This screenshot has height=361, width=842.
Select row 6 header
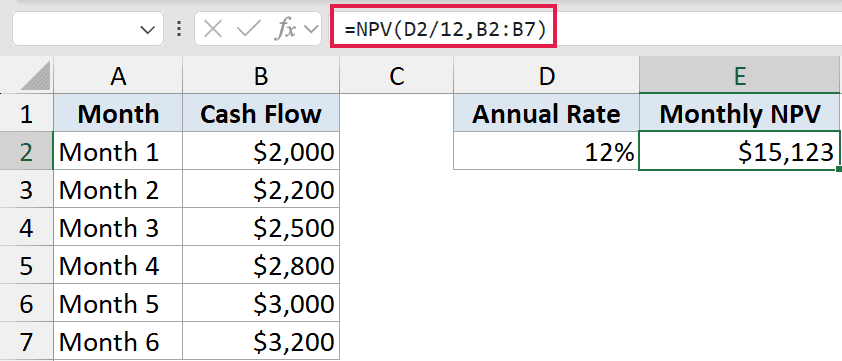(26, 304)
